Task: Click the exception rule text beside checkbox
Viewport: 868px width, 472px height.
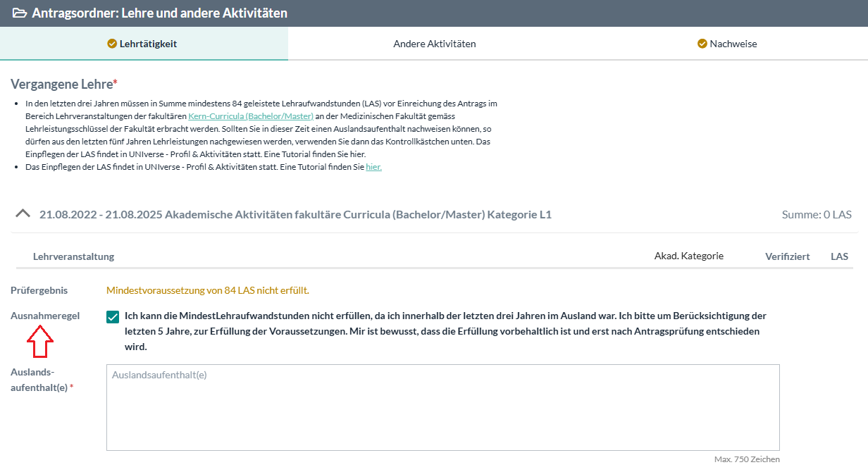Action: pos(444,331)
